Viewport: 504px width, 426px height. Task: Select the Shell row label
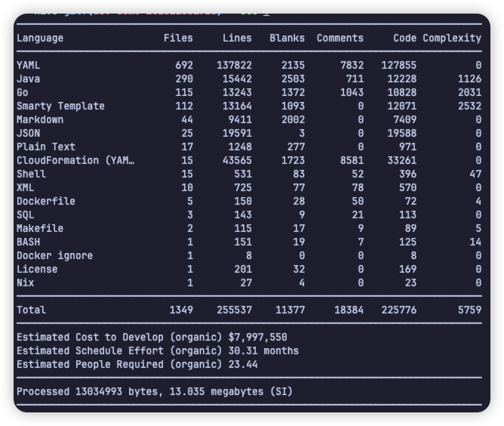31,174
